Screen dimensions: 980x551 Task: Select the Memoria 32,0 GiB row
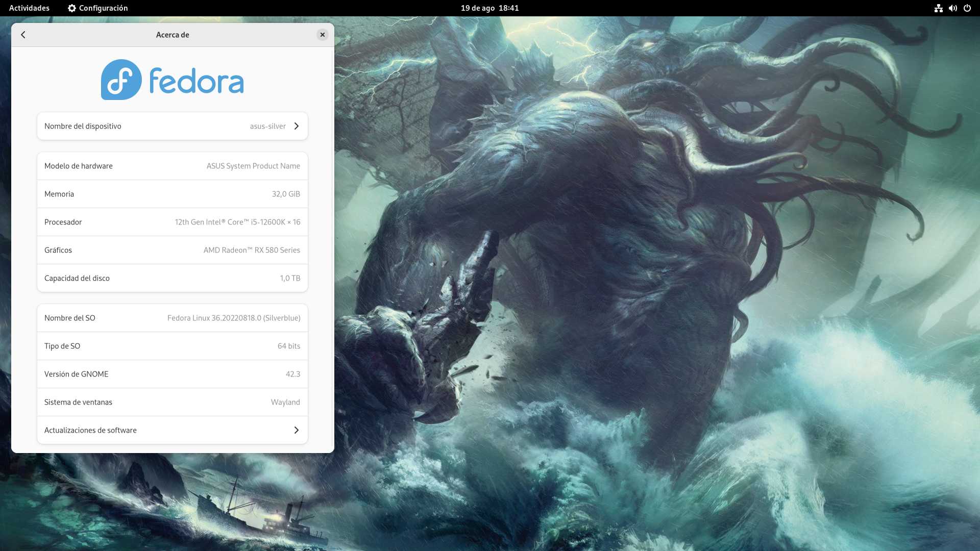point(172,194)
